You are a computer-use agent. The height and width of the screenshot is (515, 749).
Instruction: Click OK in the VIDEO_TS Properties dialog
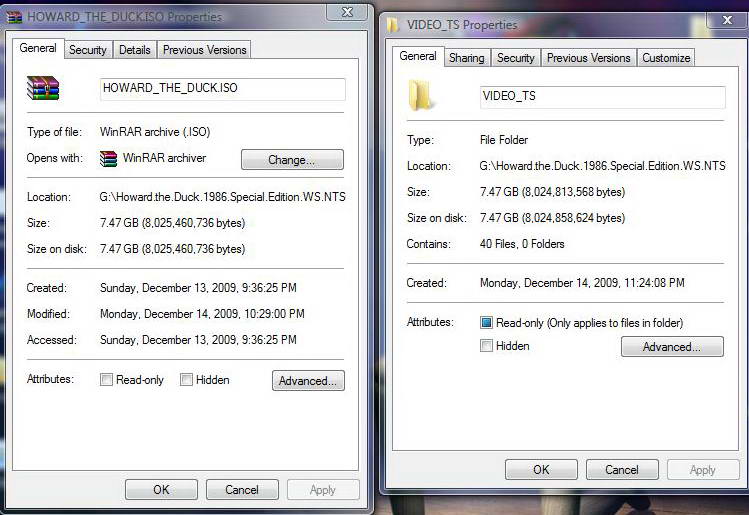[x=541, y=470]
